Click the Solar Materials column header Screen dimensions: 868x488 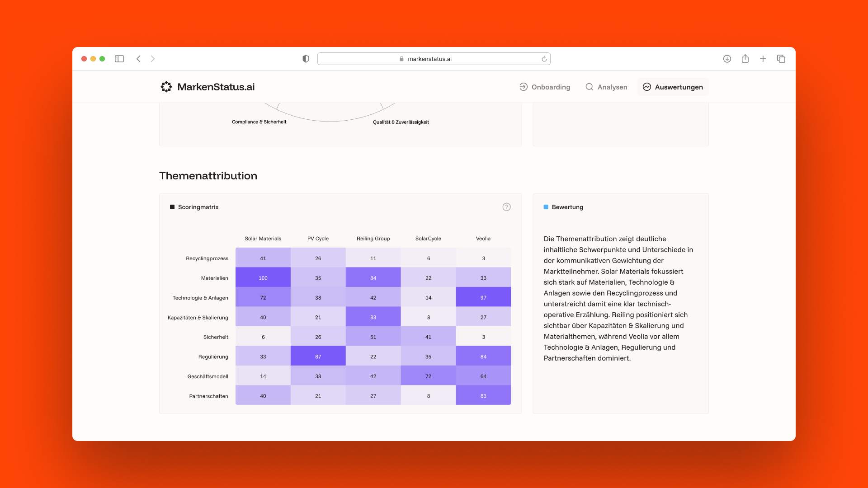point(263,239)
